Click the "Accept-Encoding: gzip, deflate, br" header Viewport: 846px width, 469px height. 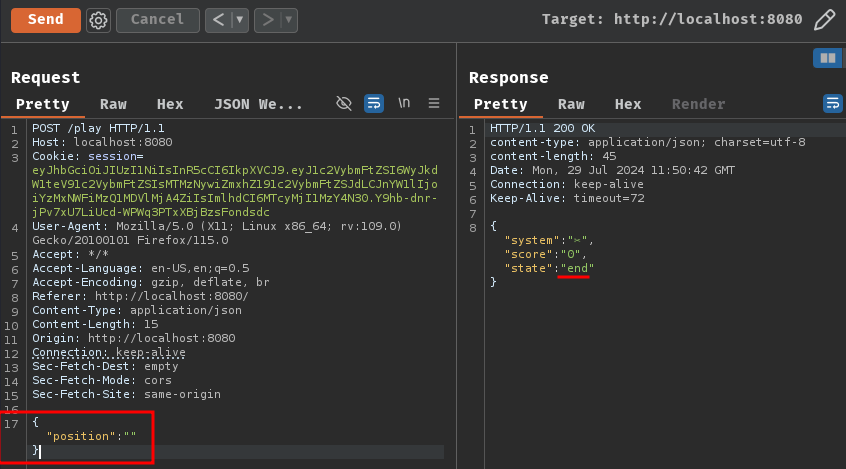pyautogui.click(x=151, y=282)
